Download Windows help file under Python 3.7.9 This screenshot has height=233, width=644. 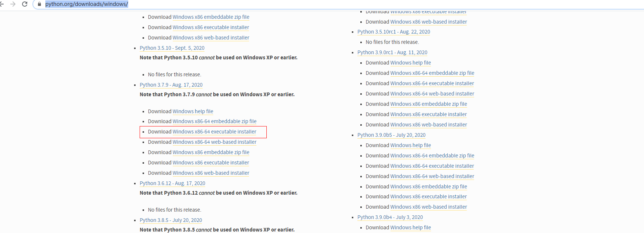pos(193,111)
